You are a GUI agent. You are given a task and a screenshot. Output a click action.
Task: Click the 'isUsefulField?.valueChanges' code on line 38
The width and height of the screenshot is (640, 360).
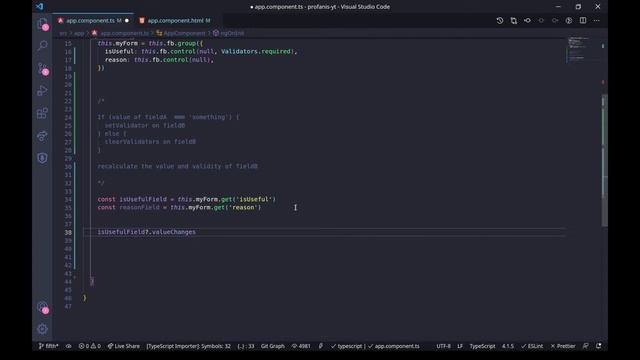coord(147,232)
